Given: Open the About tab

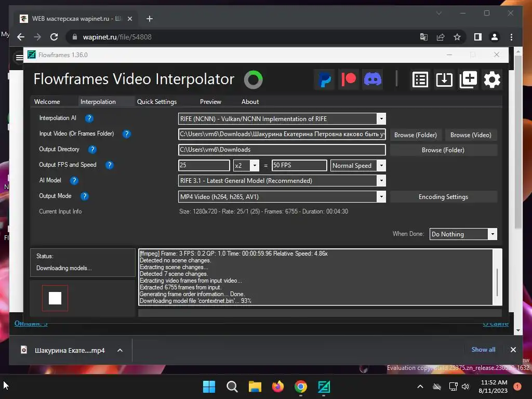Looking at the screenshot, I should tap(250, 102).
